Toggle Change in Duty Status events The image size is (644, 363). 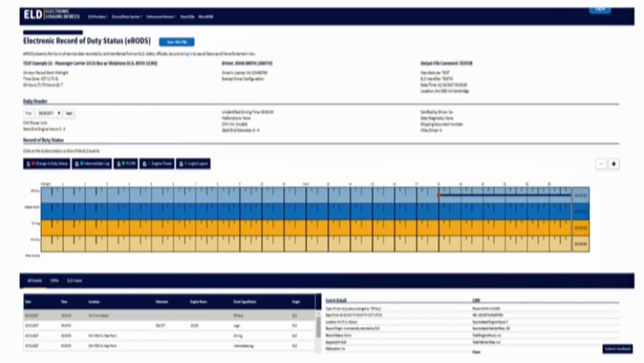46,163
